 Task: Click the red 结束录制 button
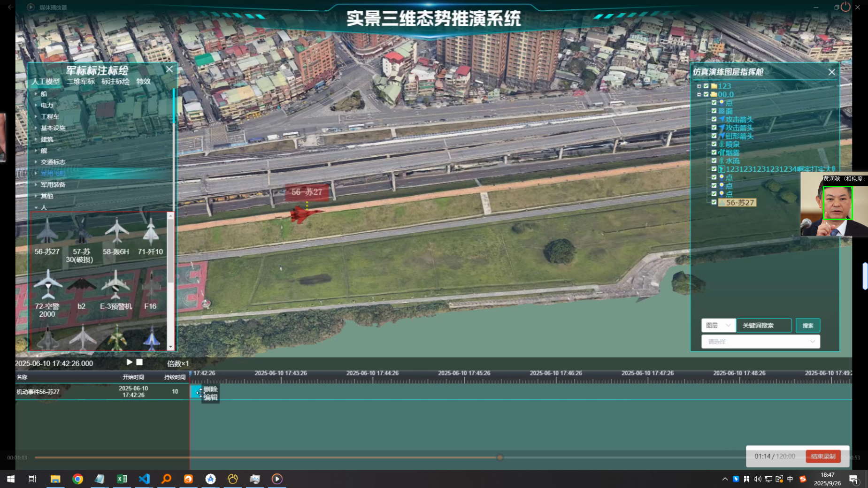click(822, 456)
